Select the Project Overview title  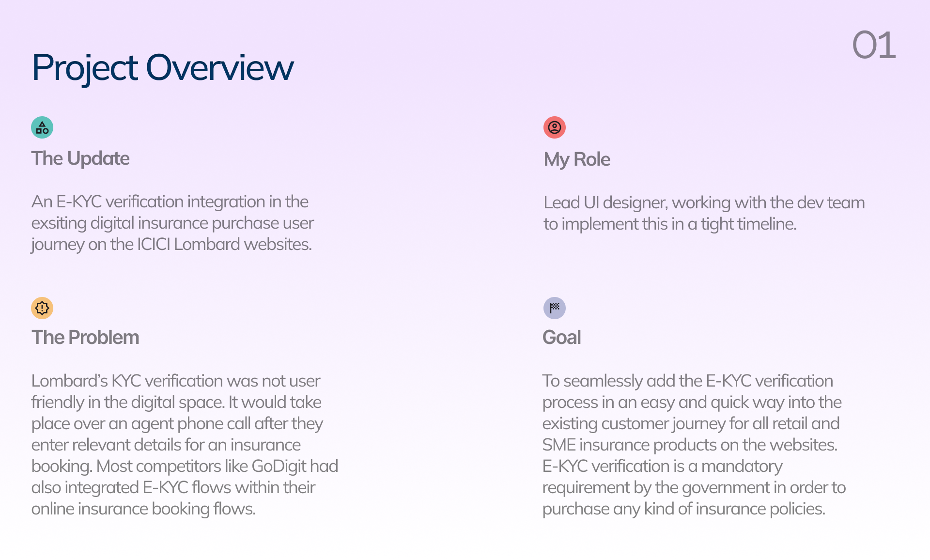[x=163, y=68]
